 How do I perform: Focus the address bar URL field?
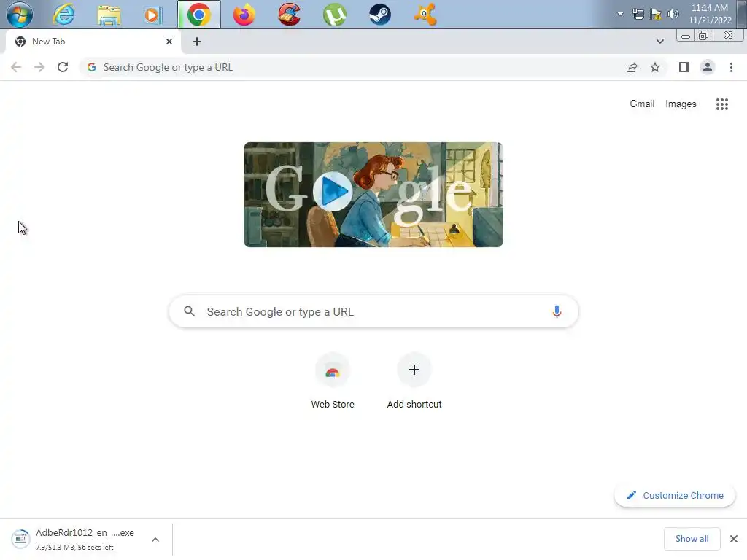pos(352,67)
